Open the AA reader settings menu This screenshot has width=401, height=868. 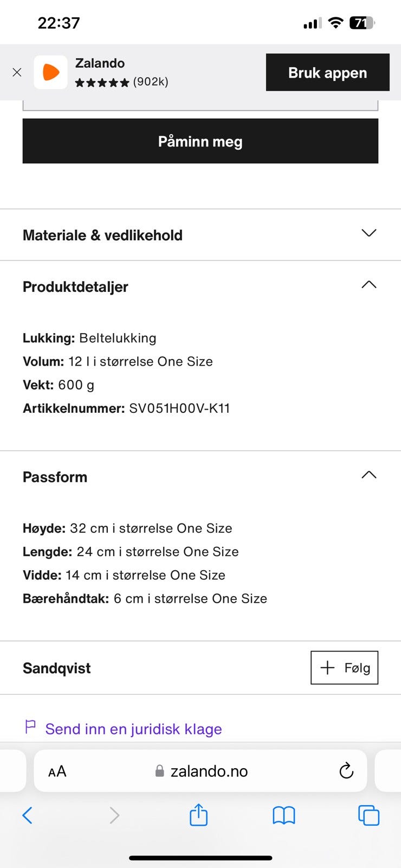(57, 771)
